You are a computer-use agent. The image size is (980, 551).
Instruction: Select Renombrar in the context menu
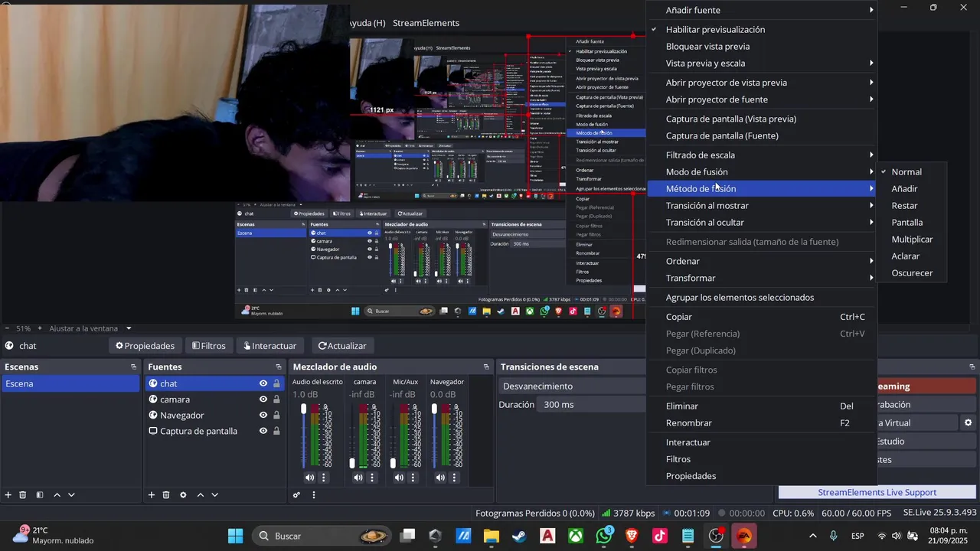tap(762, 422)
